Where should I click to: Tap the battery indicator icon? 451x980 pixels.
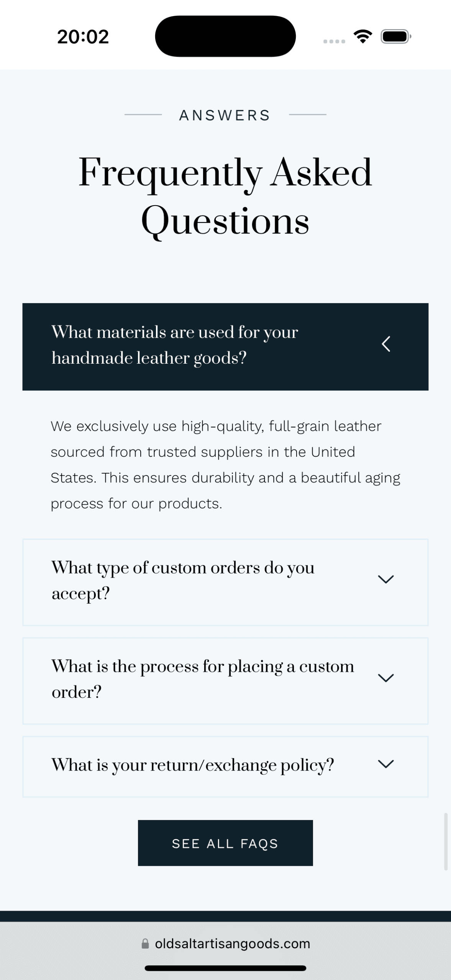[395, 36]
